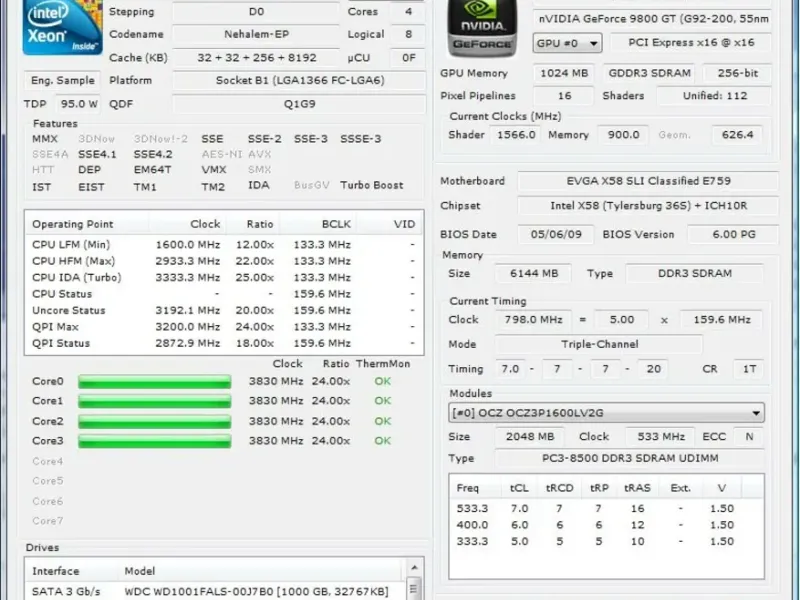Click the VID column header

click(x=390, y=224)
